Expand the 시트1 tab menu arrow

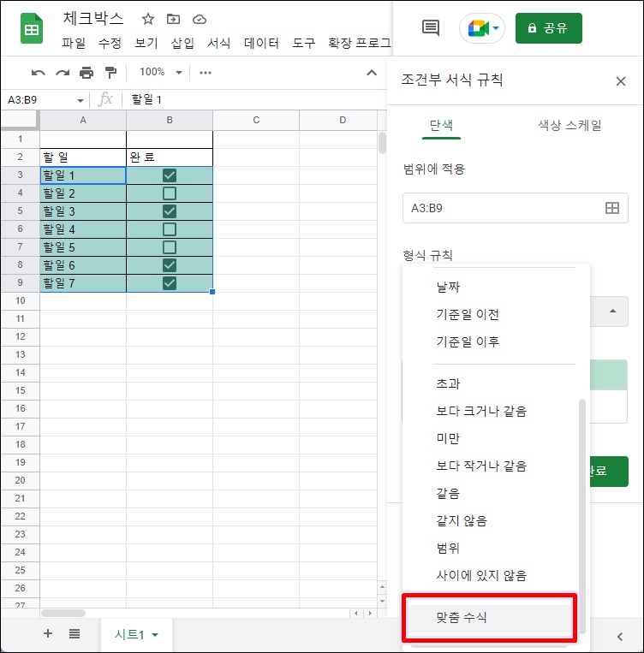(155, 635)
